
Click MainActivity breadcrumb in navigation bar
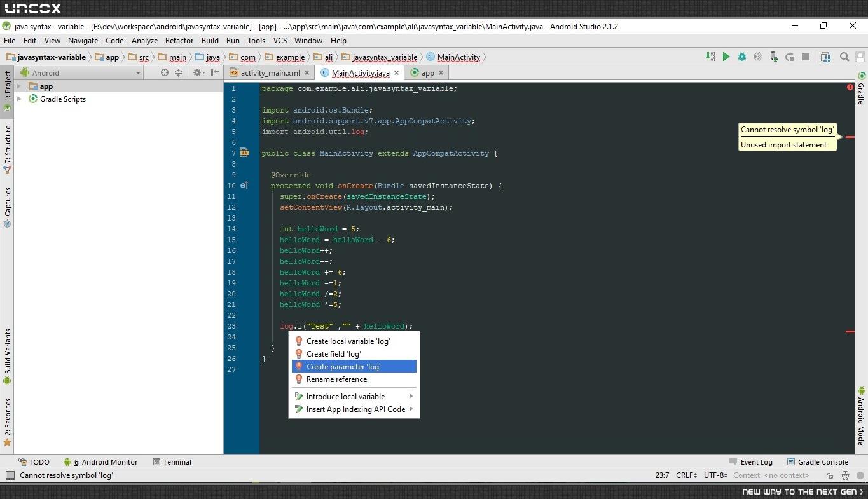(453, 57)
